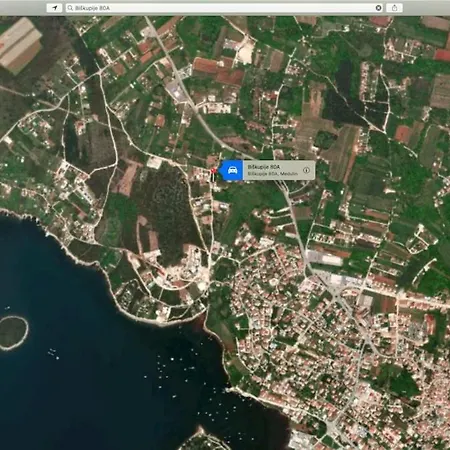Click the Biškupije 80A, Medulin subtitle text
This screenshot has width=450, height=450.
coord(272,174)
